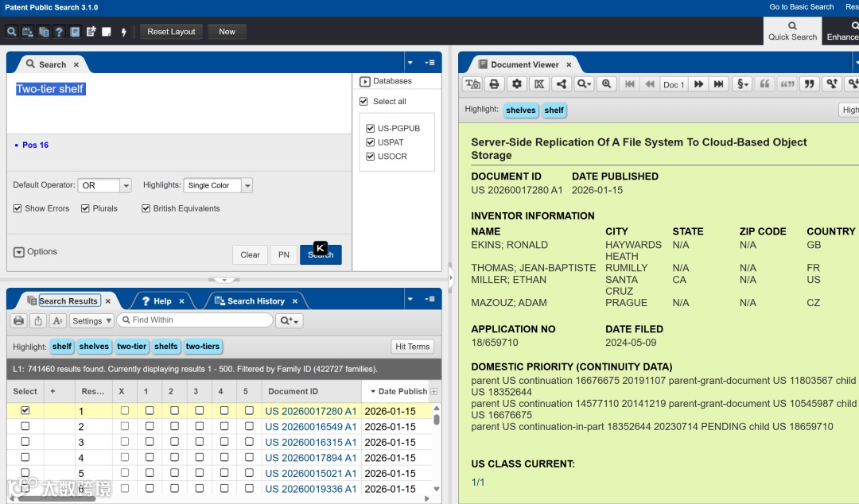Open the search results gadget toolbar icon
Image resolution: width=859 pixels, height=504 pixels.
tap(43, 32)
